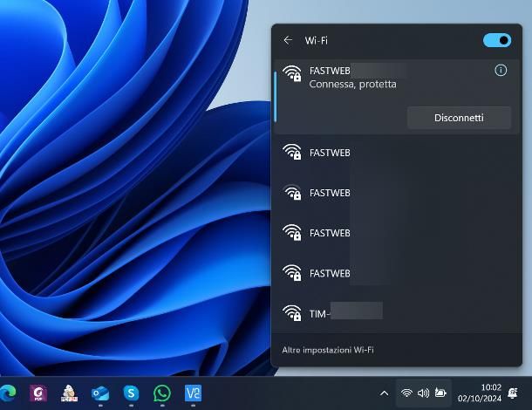Click the volume speaker tray icon
Viewport: 532px width, 410px height.
(x=424, y=393)
